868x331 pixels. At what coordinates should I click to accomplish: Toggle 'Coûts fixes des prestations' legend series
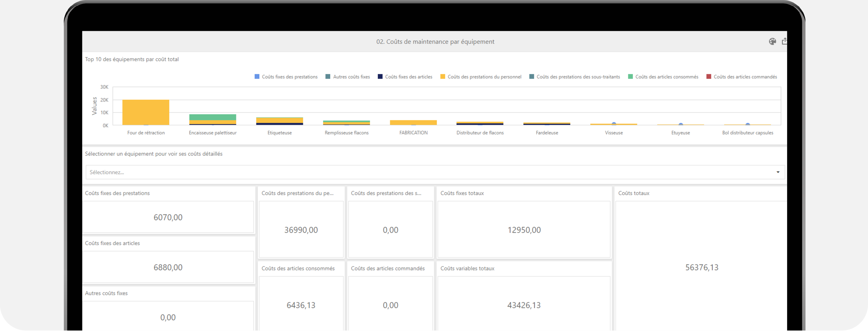click(x=257, y=77)
